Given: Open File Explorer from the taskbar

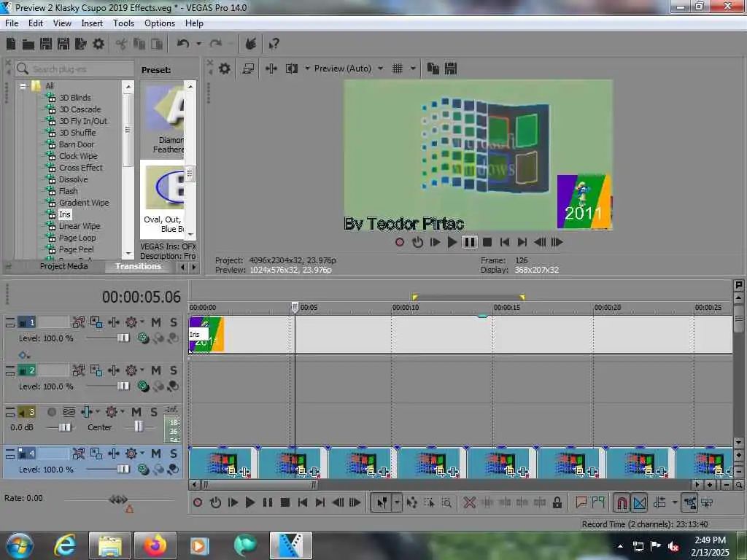Looking at the screenshot, I should pyautogui.click(x=110, y=545).
